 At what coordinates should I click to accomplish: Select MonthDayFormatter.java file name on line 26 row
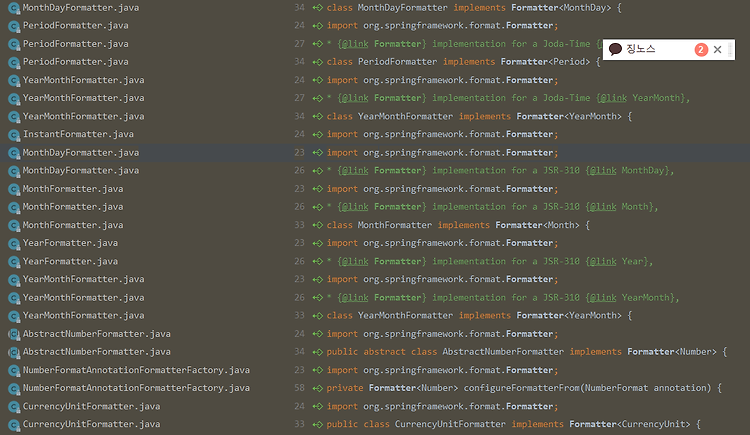pos(81,170)
